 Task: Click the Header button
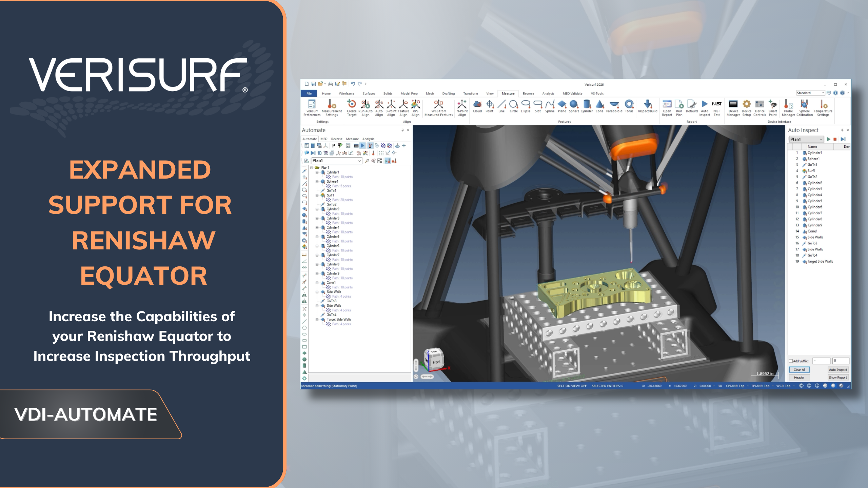[x=799, y=378]
